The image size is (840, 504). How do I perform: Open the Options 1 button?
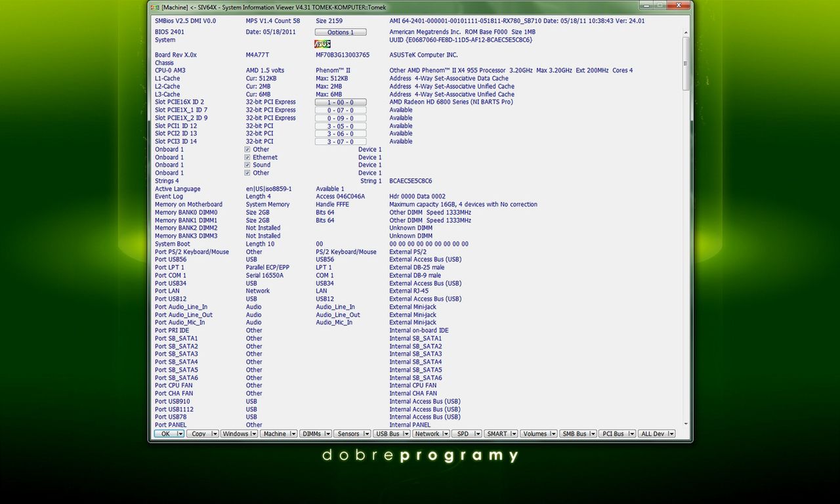pyautogui.click(x=341, y=32)
